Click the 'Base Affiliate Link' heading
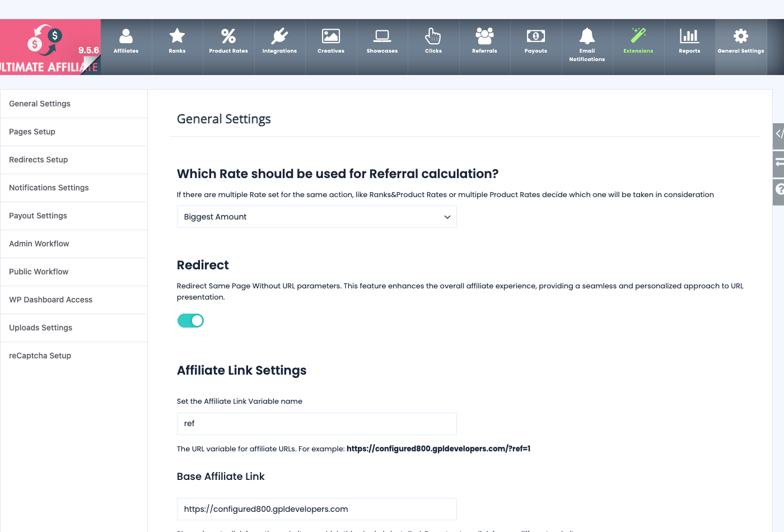The width and height of the screenshot is (784, 532). point(221,477)
